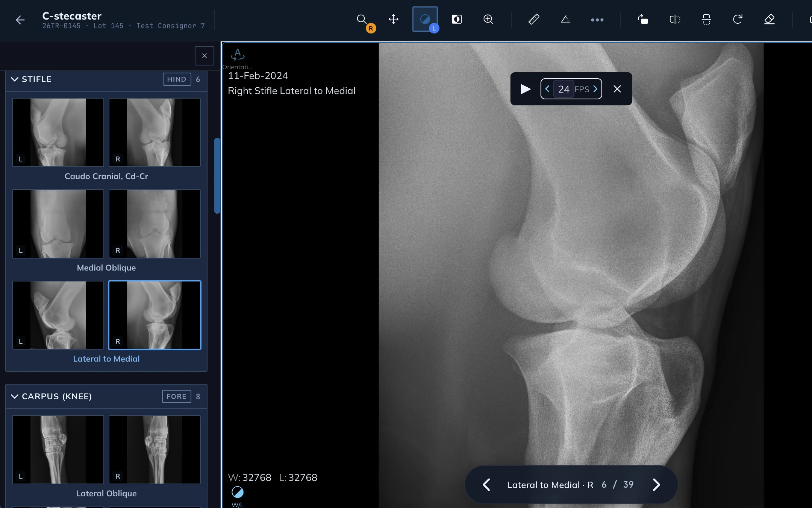812x508 pixels.
Task: Go to the previous image
Action: 486,485
